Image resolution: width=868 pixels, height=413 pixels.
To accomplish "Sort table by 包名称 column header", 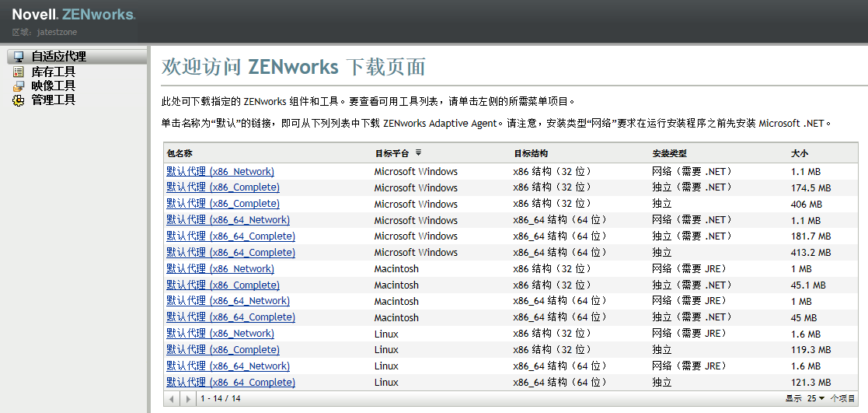I will (x=180, y=153).
